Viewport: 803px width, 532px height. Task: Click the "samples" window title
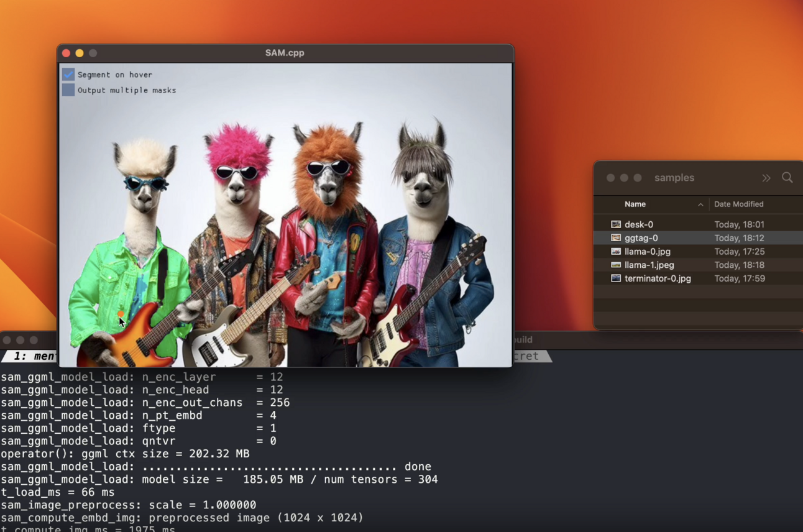click(x=674, y=178)
